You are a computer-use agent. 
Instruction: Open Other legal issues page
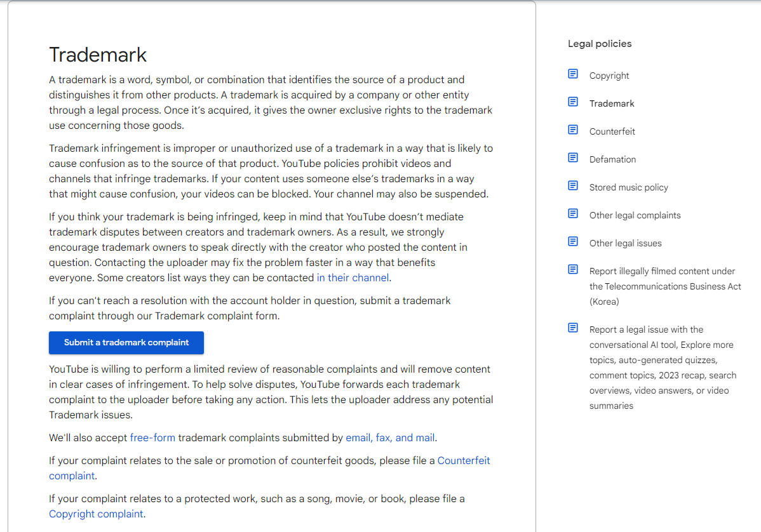(625, 243)
